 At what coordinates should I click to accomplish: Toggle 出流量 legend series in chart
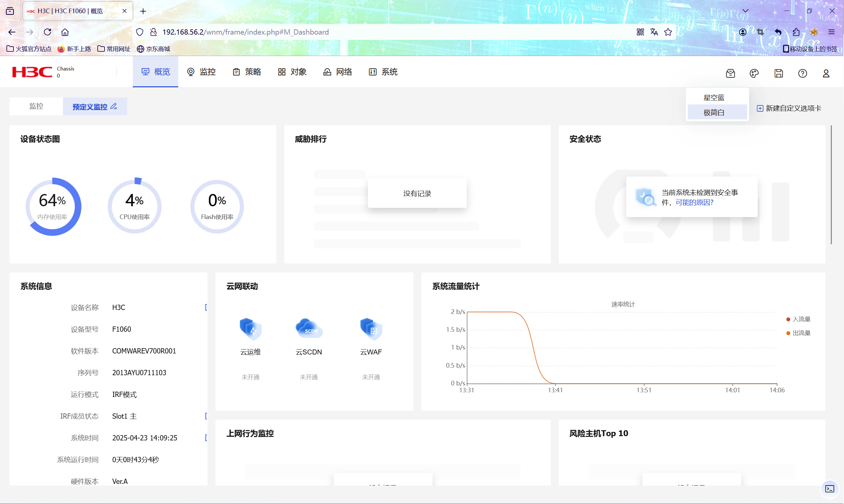pyautogui.click(x=798, y=333)
